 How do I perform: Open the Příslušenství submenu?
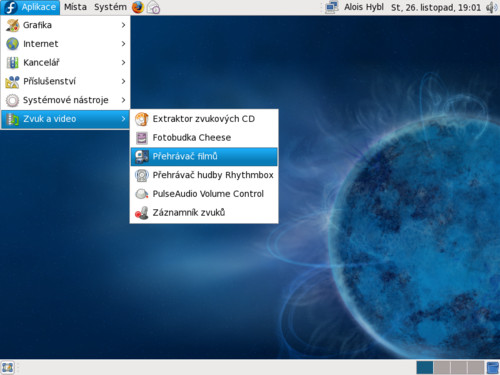(65, 81)
